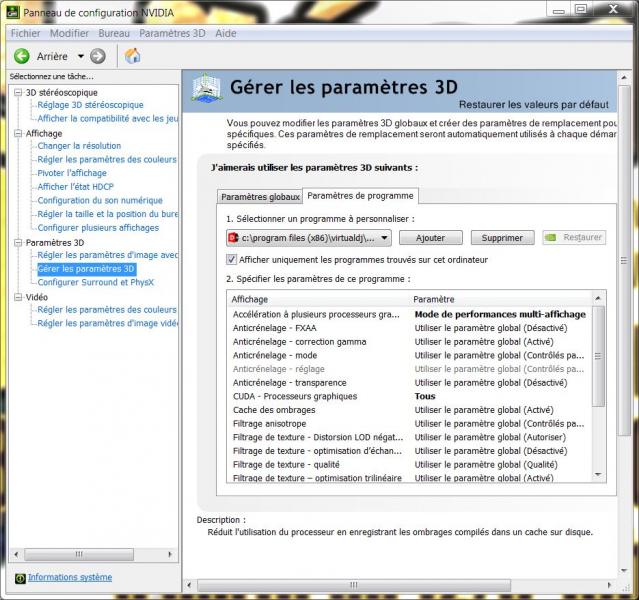
Task: Open 'Afficher l'état HDCP' task
Action: coord(75,187)
